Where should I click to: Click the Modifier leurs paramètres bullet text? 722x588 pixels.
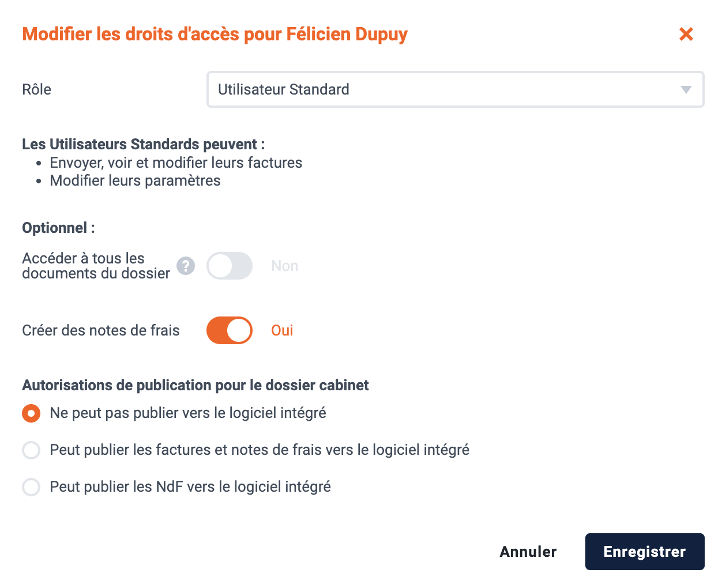[135, 180]
